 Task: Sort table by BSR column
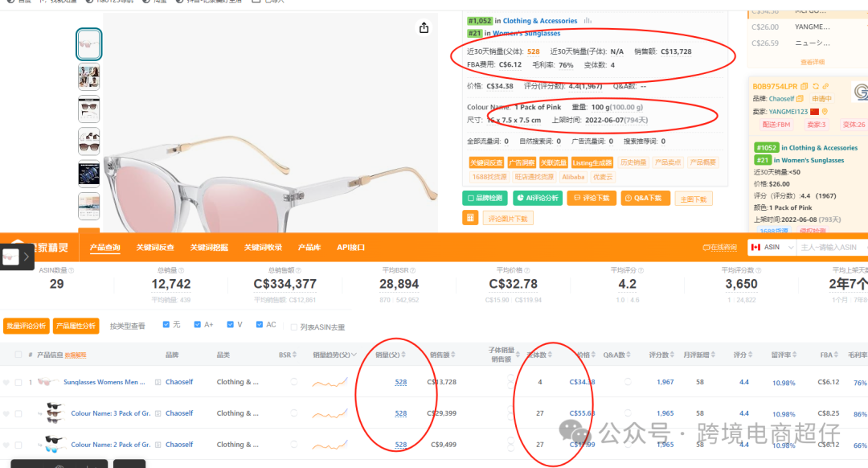[294, 355]
